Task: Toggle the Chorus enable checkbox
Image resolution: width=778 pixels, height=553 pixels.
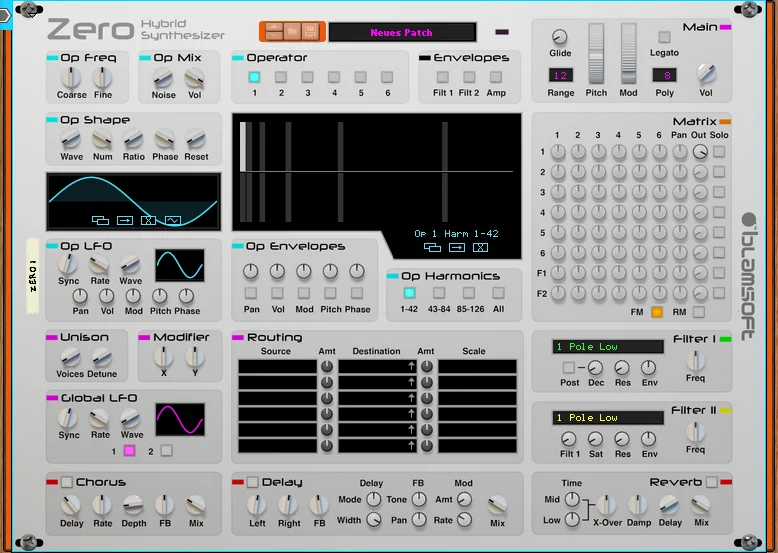Action: [x=67, y=482]
